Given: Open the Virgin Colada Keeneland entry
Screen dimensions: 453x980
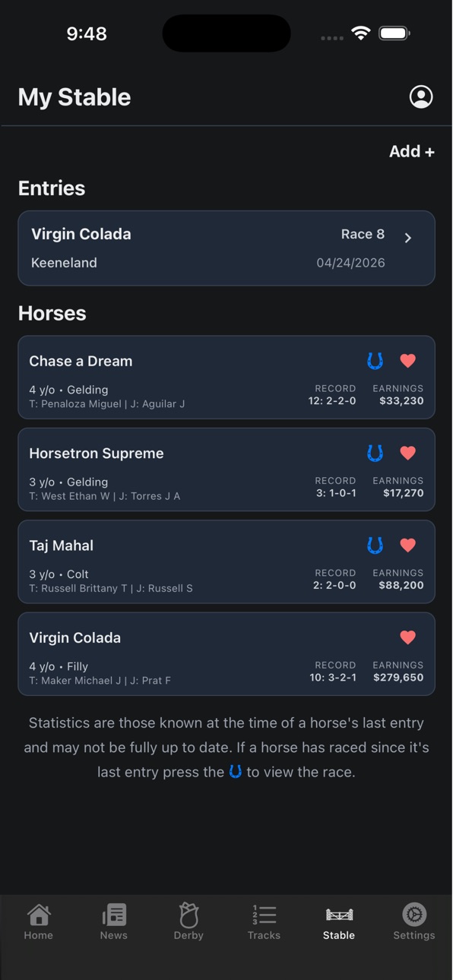Looking at the screenshot, I should point(226,248).
